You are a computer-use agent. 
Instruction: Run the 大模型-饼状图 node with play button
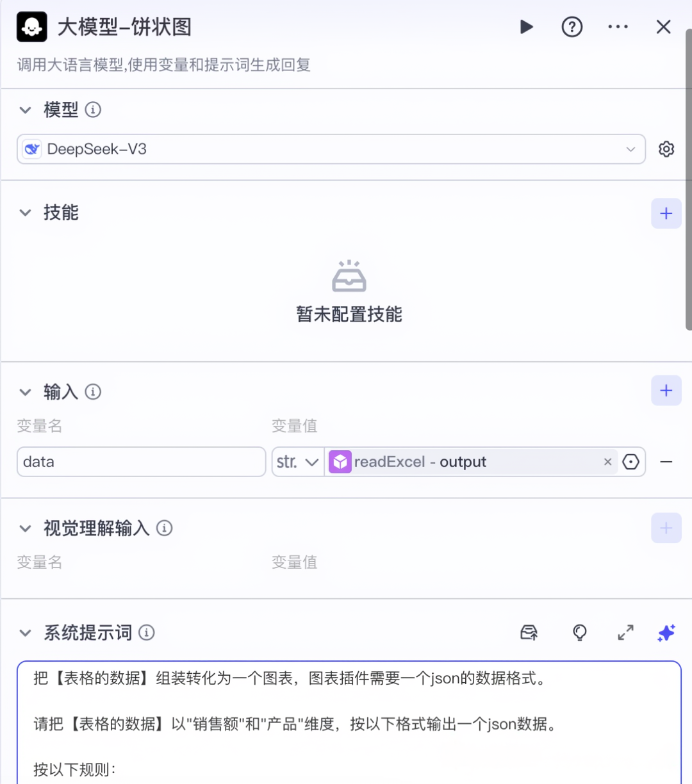pos(526,27)
